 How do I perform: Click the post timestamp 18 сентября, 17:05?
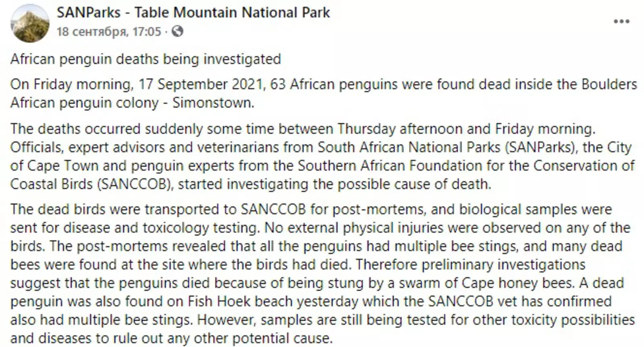(109, 31)
